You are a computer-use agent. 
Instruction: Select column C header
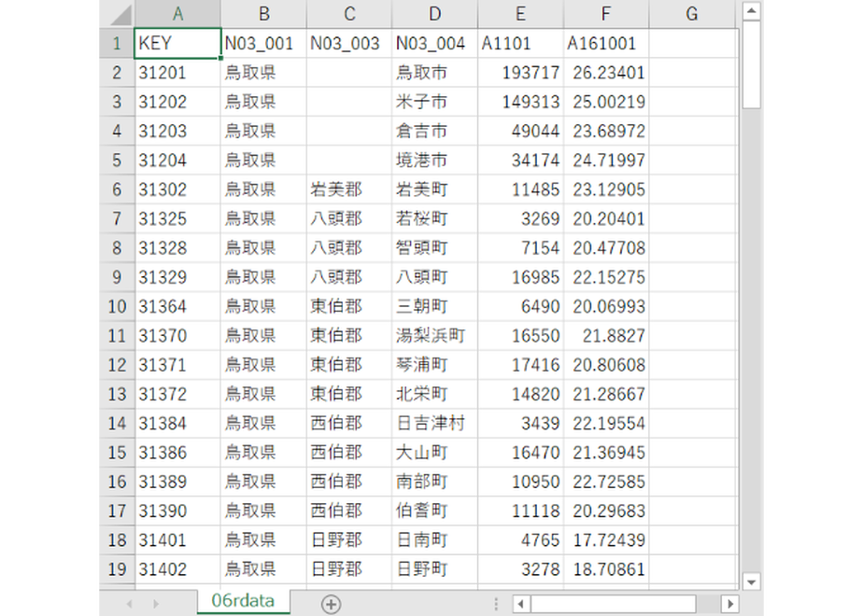click(349, 14)
